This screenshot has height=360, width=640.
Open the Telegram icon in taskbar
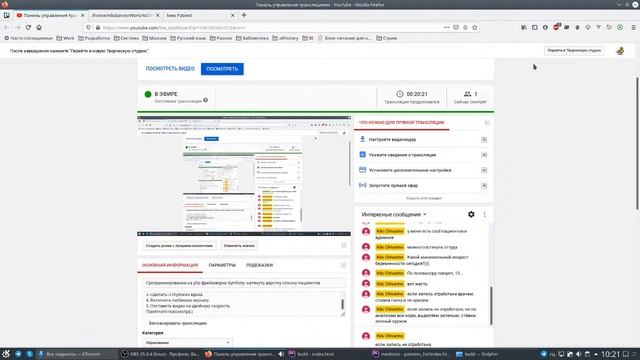tap(18, 354)
